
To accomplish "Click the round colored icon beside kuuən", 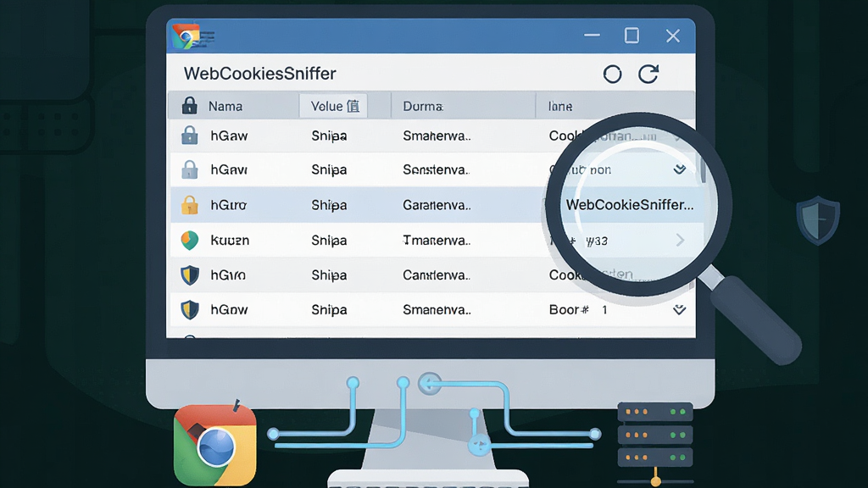I will click(189, 240).
